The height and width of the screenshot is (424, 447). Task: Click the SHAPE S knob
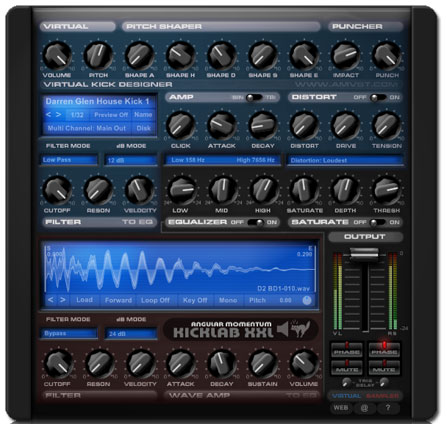coord(263,56)
